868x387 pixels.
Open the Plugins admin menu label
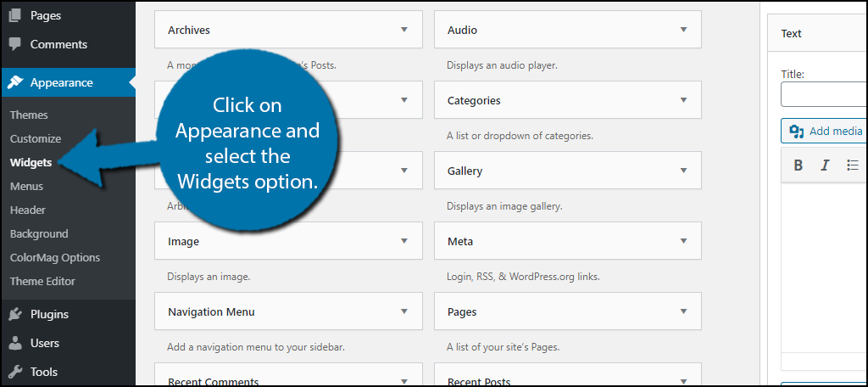click(x=49, y=314)
